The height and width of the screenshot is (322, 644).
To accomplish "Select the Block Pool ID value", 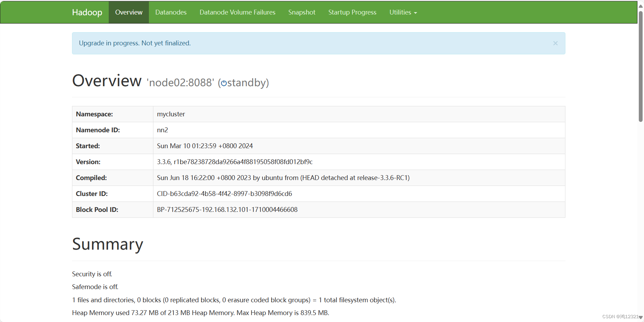I will coord(227,209).
